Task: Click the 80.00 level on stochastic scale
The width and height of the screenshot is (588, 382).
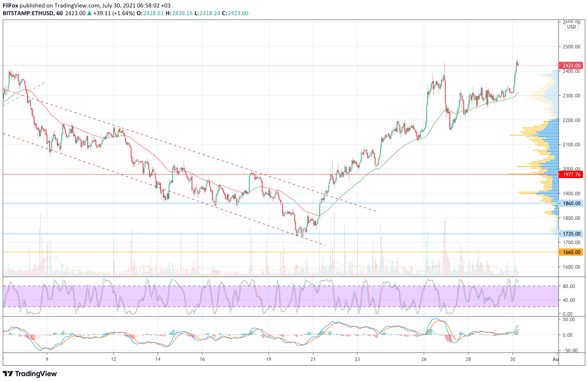Action: pos(569,286)
